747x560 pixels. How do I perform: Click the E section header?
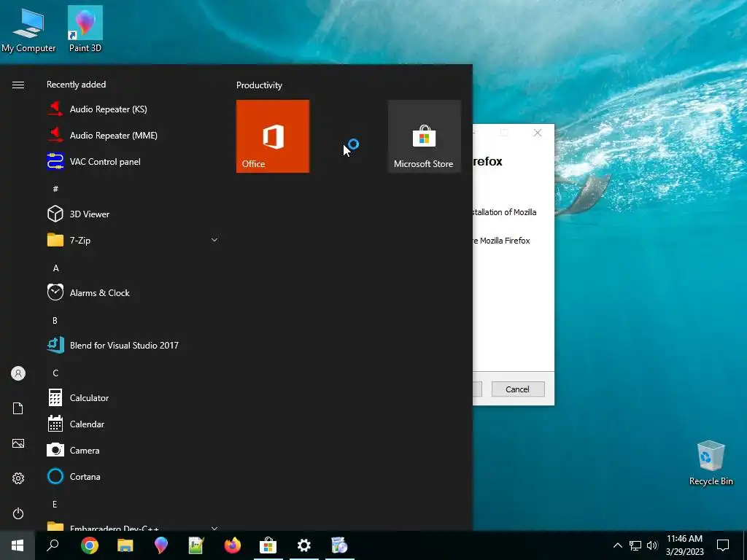55,505
